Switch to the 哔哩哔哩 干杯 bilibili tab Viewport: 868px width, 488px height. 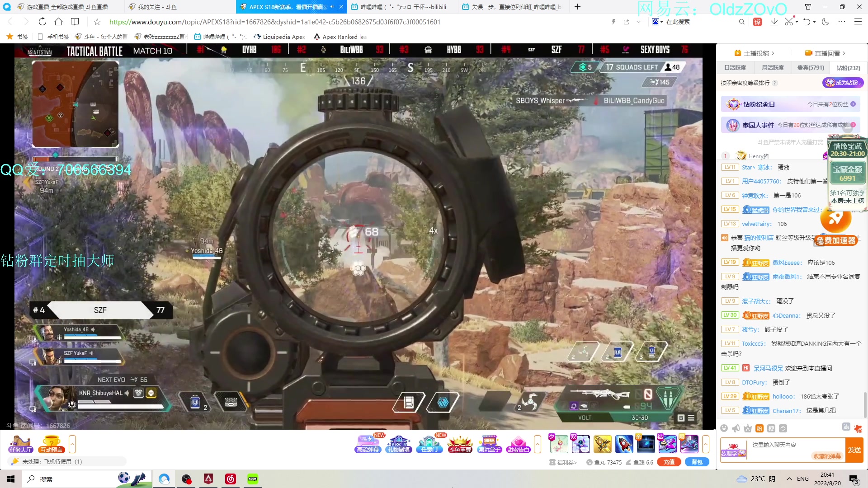(402, 7)
